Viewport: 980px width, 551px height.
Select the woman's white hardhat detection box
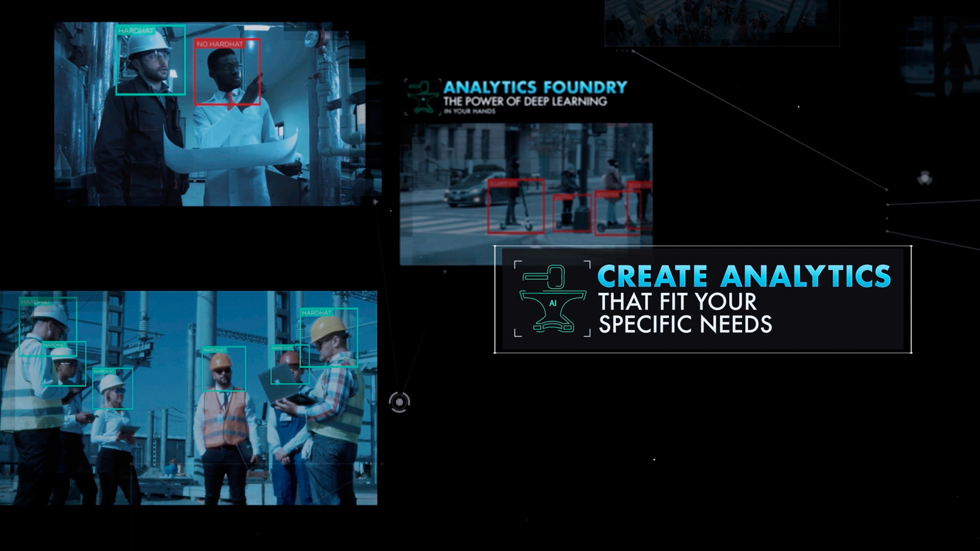pyautogui.click(x=112, y=388)
